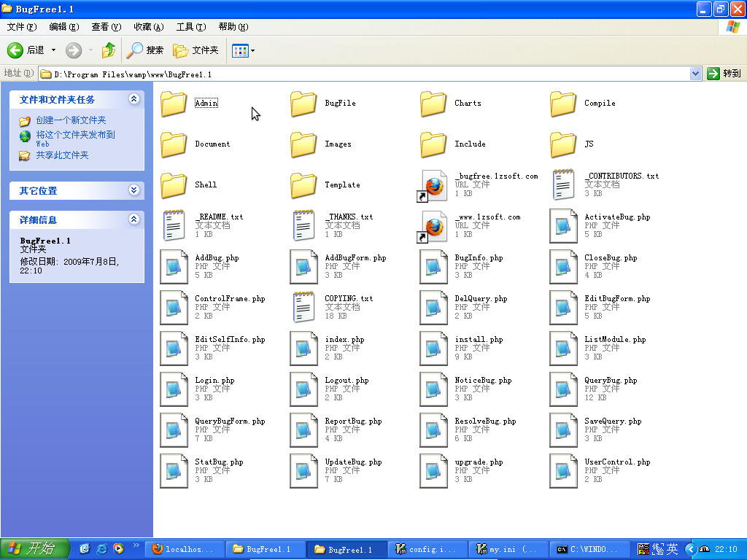Click the 转到 Go button
The height and width of the screenshot is (560, 747).
[x=724, y=74]
